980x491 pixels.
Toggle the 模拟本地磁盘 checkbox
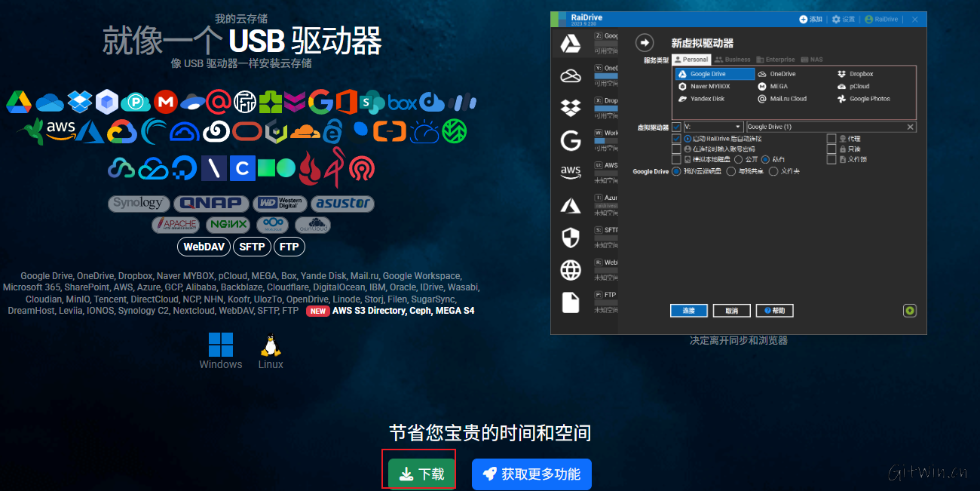[x=676, y=160]
